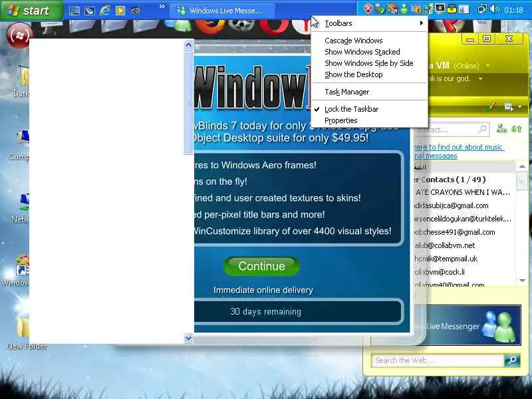
Task: Click the magnifier icon in contact search
Action: (x=483, y=129)
